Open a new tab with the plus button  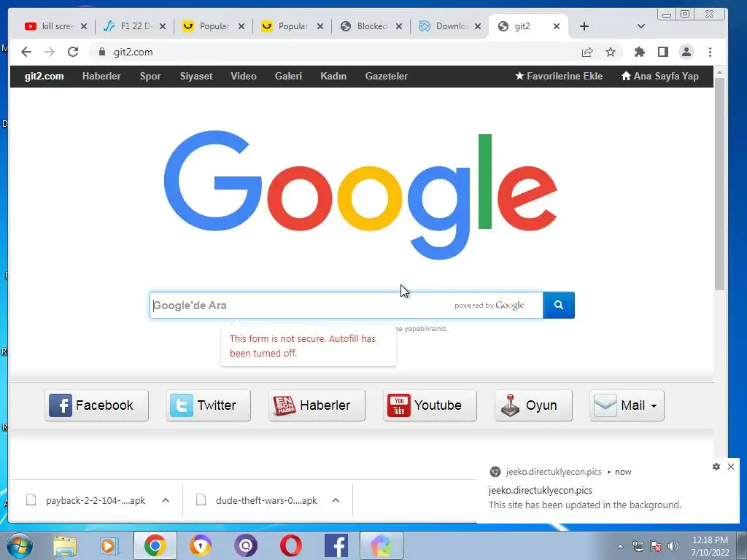pos(584,26)
